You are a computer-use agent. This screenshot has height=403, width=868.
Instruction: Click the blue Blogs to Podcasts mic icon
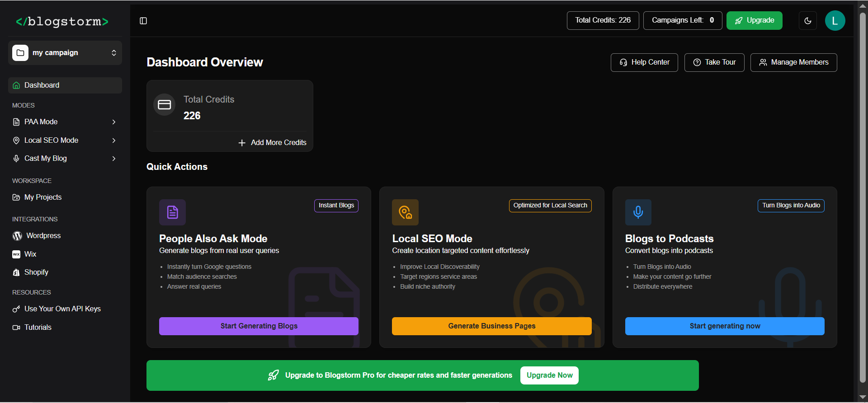[x=638, y=212]
